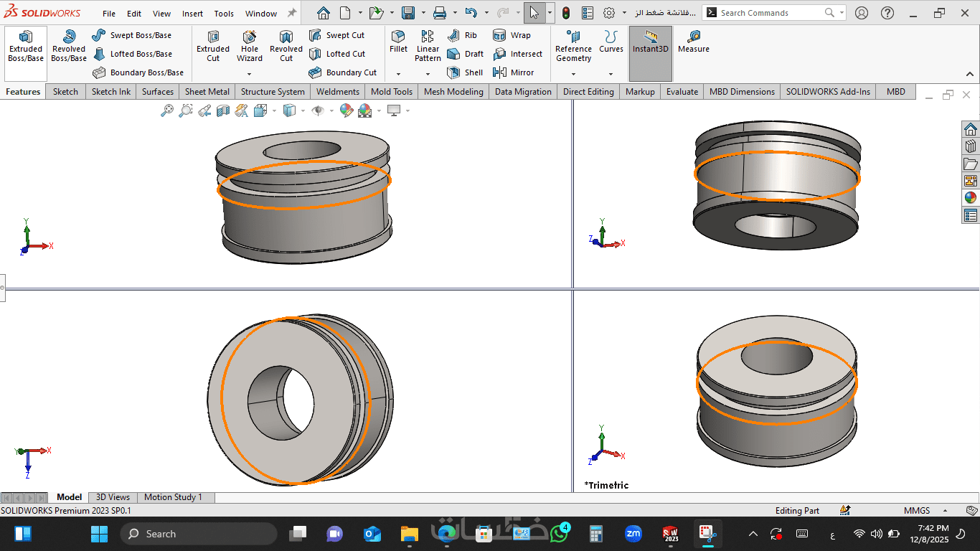Click the Zoom to Fit magnifier
Screen dimensions: 980x551
point(167,110)
